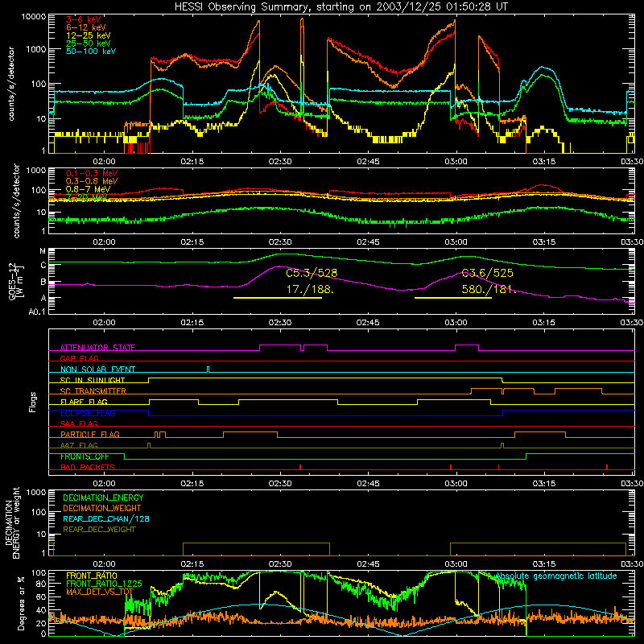Click the FRONT_RATIO_1225 legend label
Viewport: 644px width, 644px height.
coord(105,584)
